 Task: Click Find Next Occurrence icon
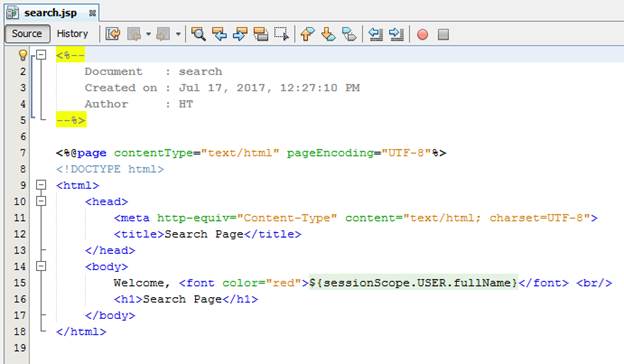(x=240, y=34)
